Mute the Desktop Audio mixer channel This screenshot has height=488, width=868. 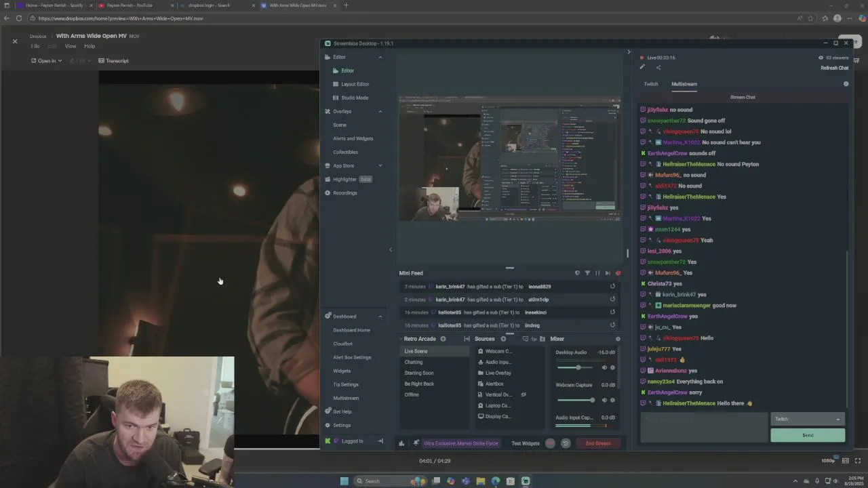tap(604, 367)
